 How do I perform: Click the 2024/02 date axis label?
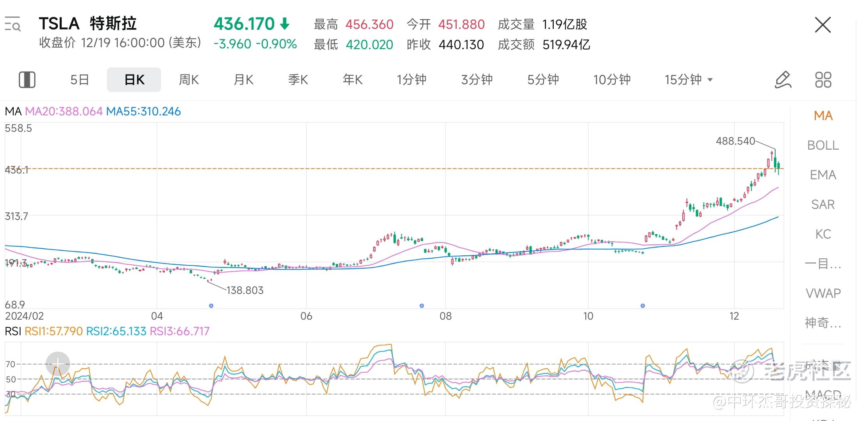(x=24, y=316)
